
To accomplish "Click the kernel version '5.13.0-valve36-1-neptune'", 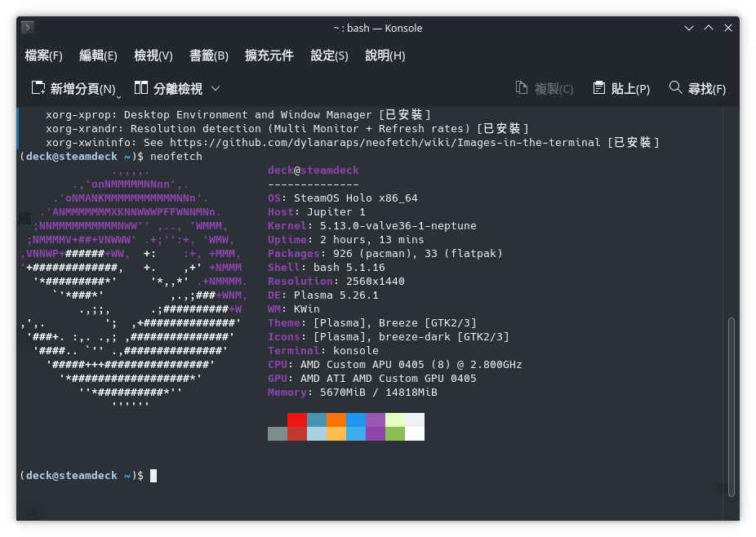I will [398, 225].
